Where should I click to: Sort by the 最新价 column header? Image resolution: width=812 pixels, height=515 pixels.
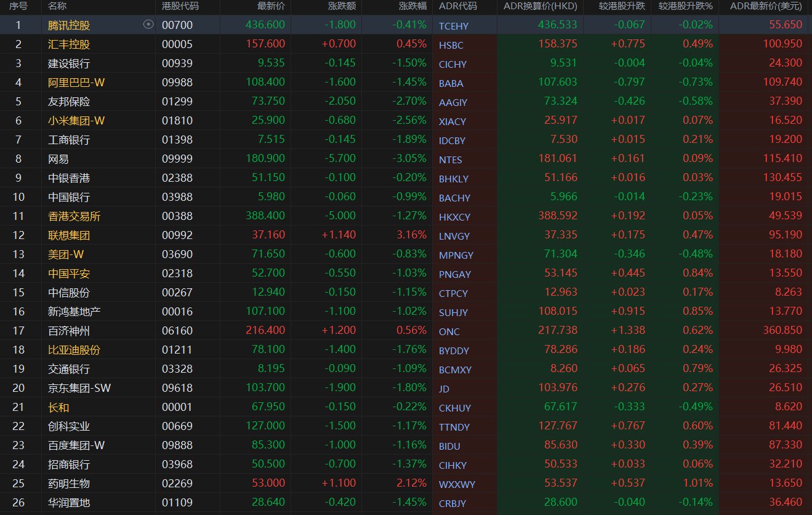tap(271, 6)
